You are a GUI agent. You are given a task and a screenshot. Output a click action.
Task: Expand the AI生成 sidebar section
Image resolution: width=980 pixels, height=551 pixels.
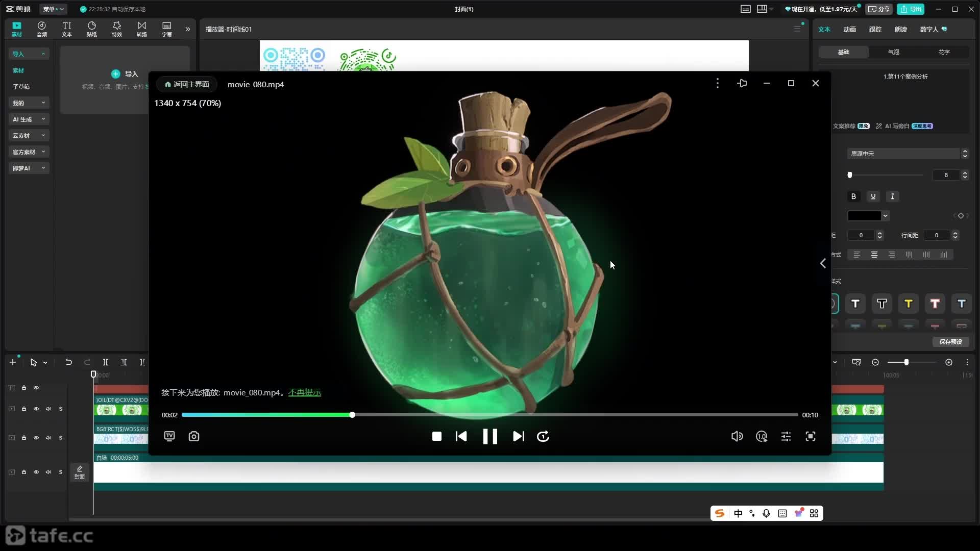tap(29, 119)
